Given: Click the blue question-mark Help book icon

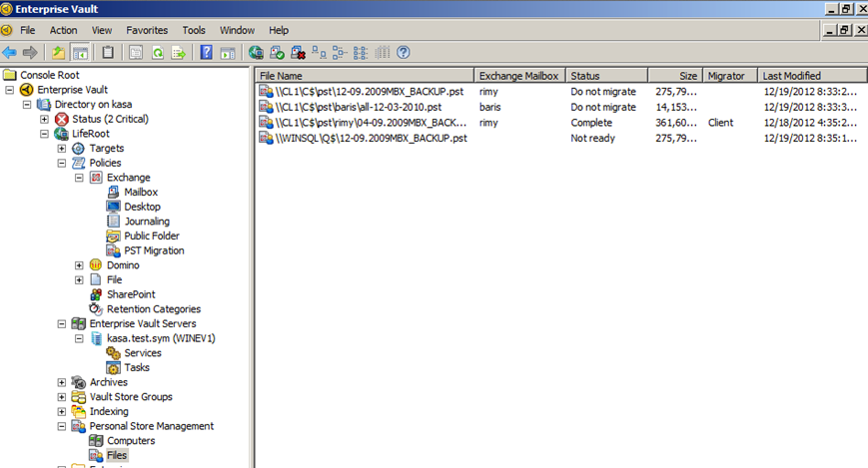Looking at the screenshot, I should tap(206, 53).
